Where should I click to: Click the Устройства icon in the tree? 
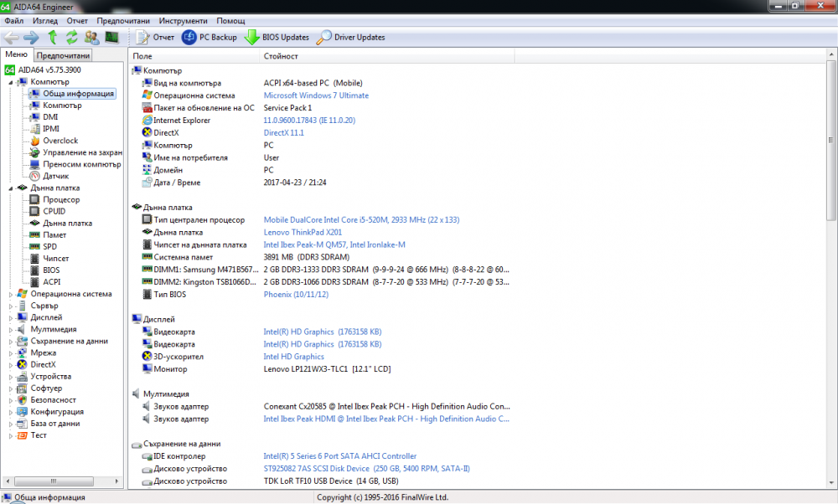pos(22,377)
